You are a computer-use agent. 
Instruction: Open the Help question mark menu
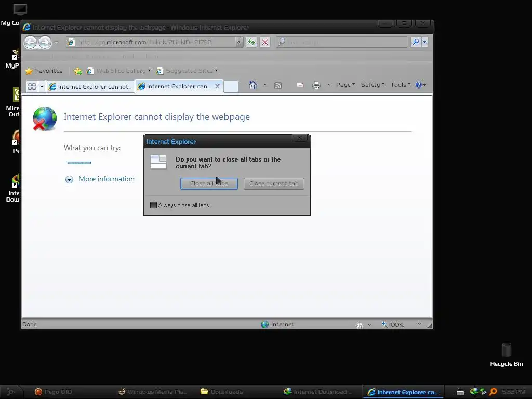(421, 85)
